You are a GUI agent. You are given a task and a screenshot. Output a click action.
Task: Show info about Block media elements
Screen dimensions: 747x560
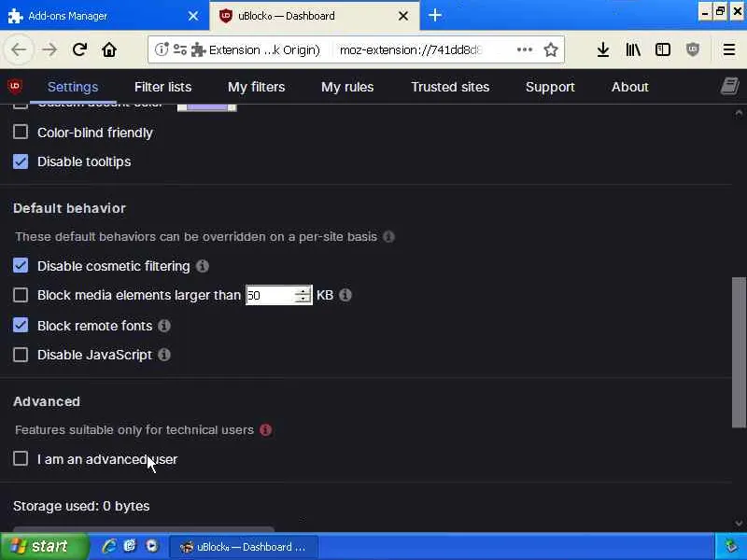345,295
